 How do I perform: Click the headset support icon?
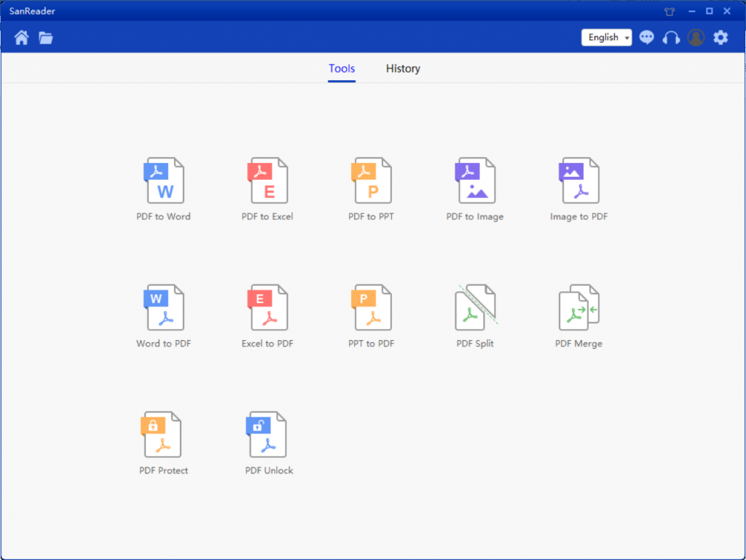pyautogui.click(x=671, y=37)
